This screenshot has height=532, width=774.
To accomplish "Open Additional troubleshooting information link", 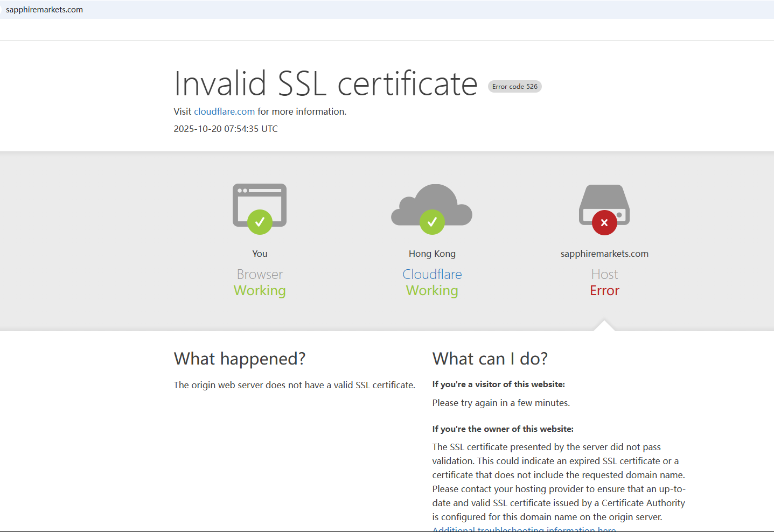I will pyautogui.click(x=524, y=529).
